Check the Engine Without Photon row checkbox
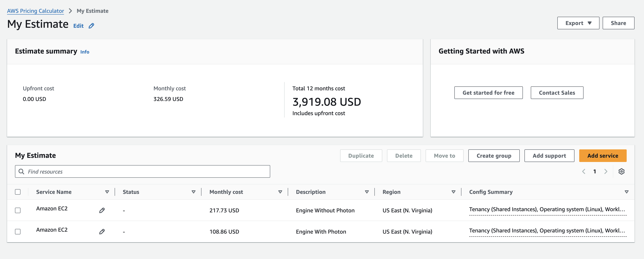This screenshot has height=259, width=644. (18, 210)
